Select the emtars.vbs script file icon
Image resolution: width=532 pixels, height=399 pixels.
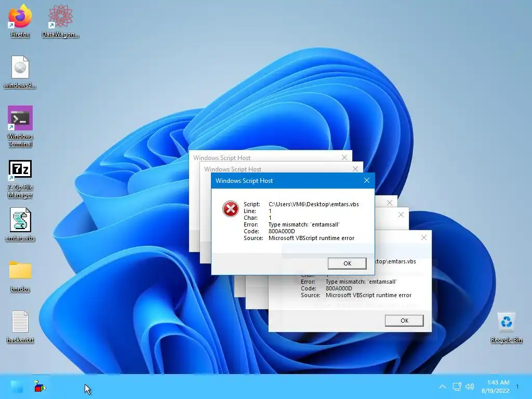point(20,224)
